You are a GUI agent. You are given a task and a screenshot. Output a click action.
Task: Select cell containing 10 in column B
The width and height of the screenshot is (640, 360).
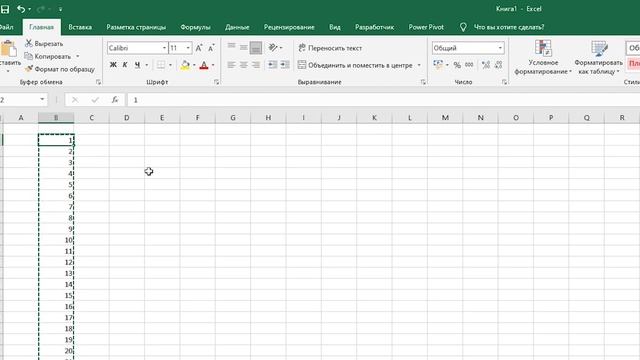point(56,240)
